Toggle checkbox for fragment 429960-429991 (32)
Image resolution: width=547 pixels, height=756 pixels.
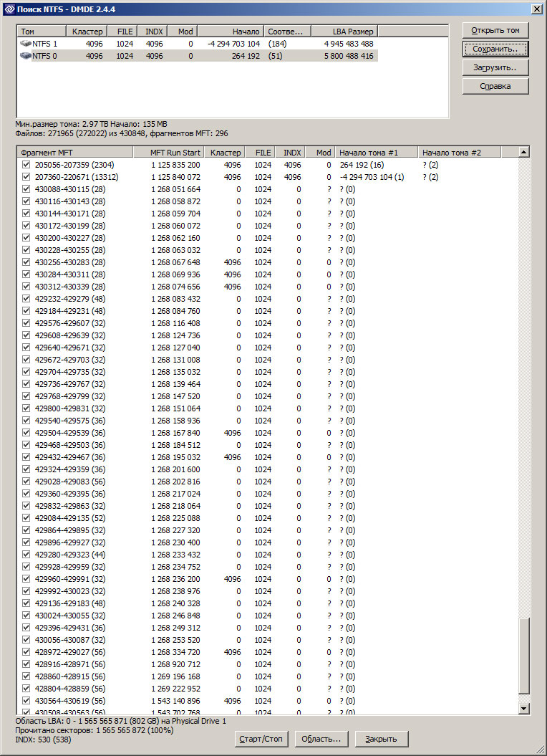26,579
